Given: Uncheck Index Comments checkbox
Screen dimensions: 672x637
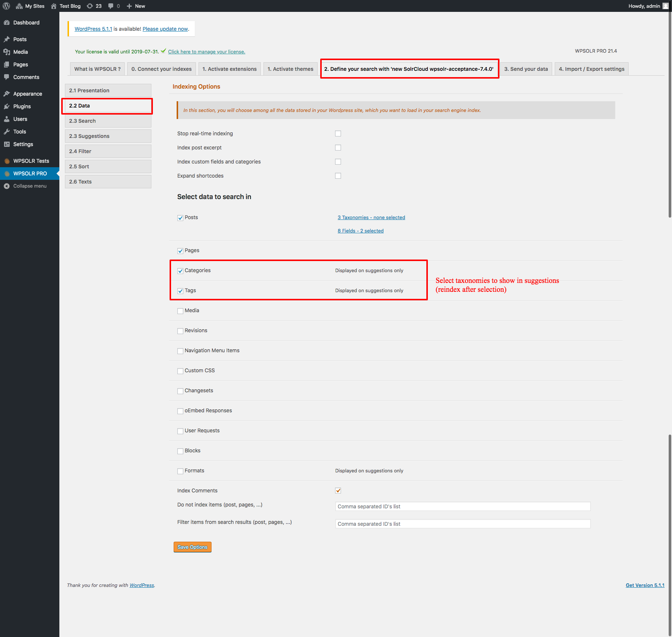Looking at the screenshot, I should pos(338,491).
